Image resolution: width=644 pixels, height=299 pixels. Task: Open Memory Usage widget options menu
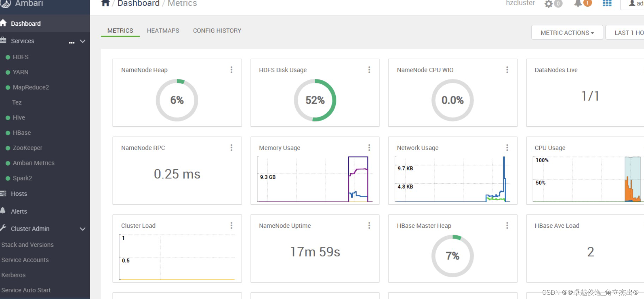[369, 147]
